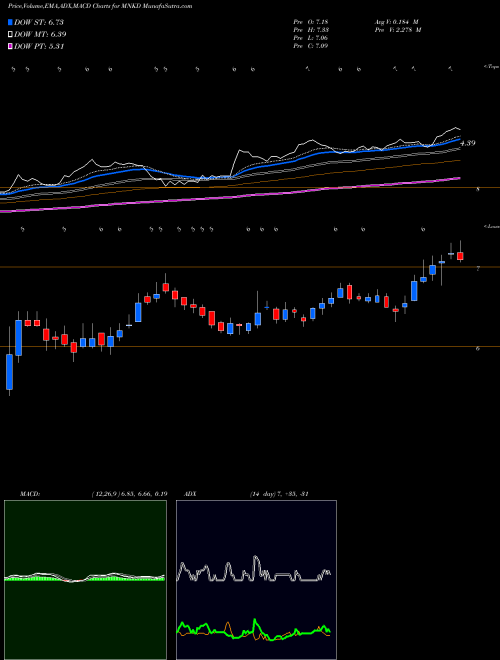
Task: Click the 4.39 label beside the EMA lines
Action: pos(468,143)
